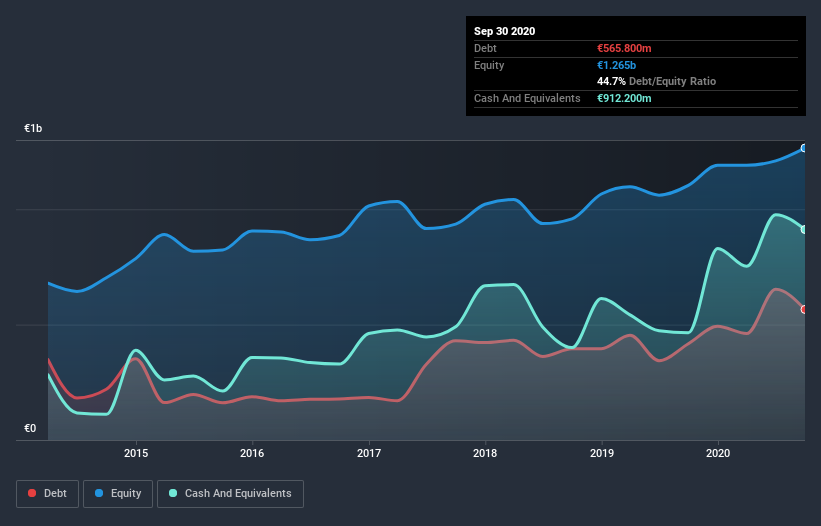Select the blue Equity endpoint marker
The image size is (821, 526).
tap(804, 148)
